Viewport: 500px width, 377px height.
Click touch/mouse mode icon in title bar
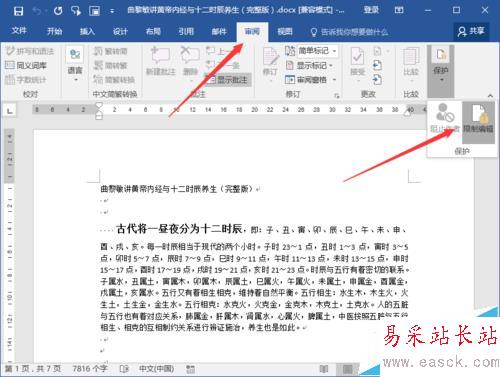(x=76, y=11)
